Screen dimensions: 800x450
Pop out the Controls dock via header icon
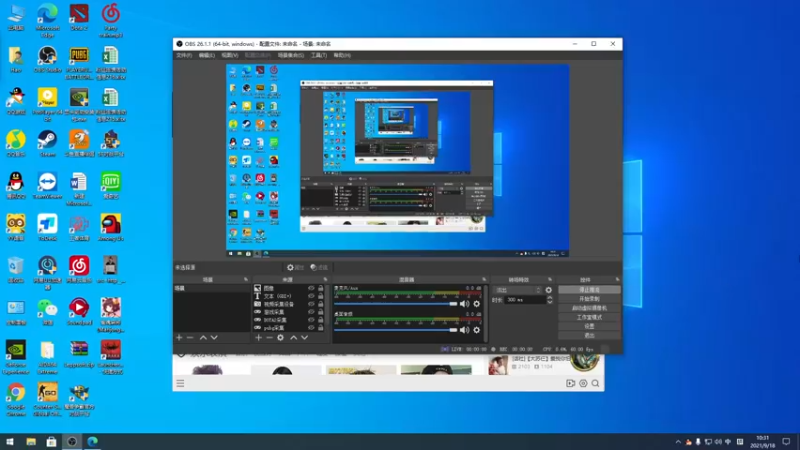pyautogui.click(x=617, y=280)
